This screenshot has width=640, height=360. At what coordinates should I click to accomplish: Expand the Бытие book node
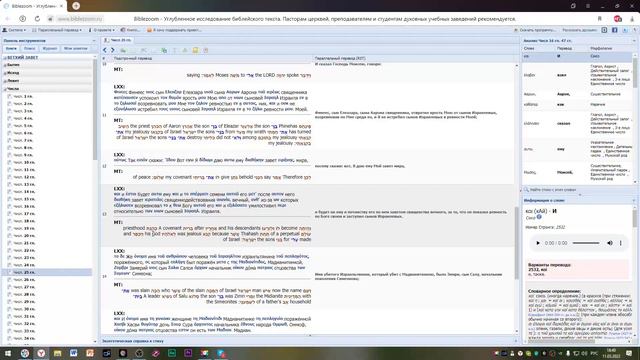tap(5, 65)
